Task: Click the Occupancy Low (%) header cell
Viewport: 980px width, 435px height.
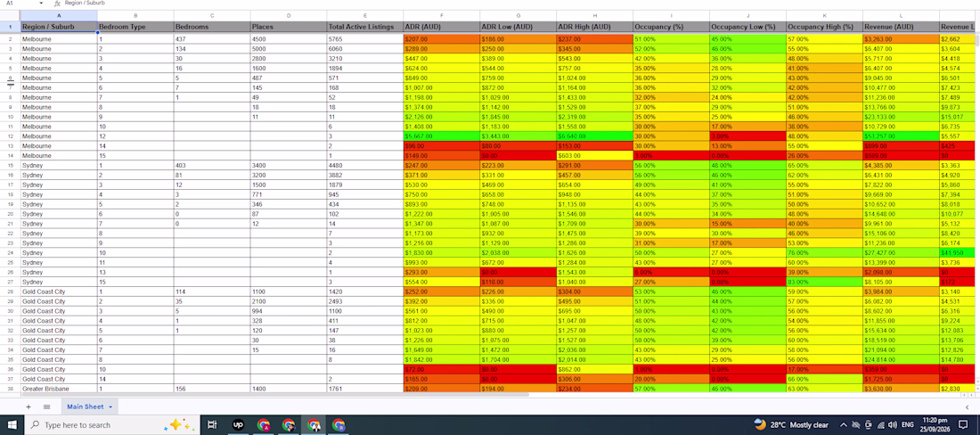Action: [747, 27]
